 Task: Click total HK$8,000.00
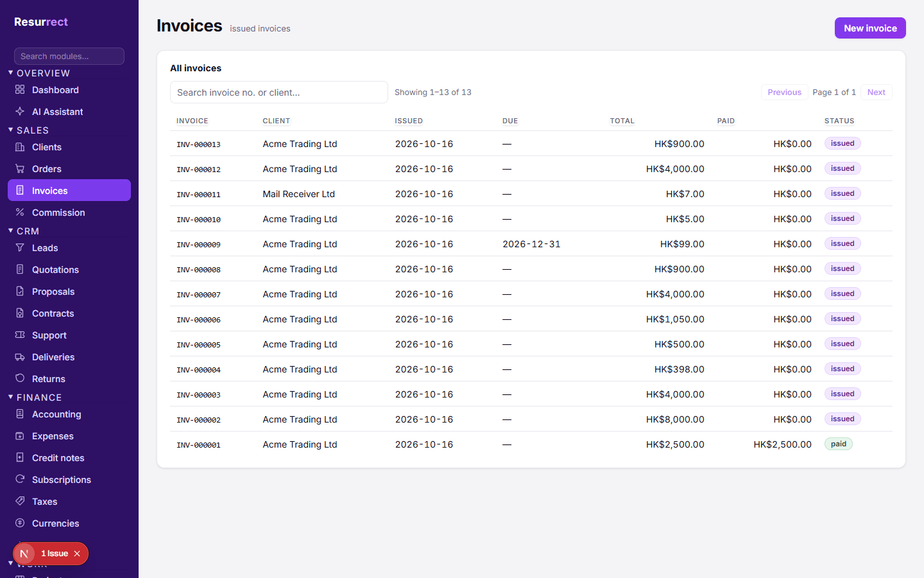(675, 419)
